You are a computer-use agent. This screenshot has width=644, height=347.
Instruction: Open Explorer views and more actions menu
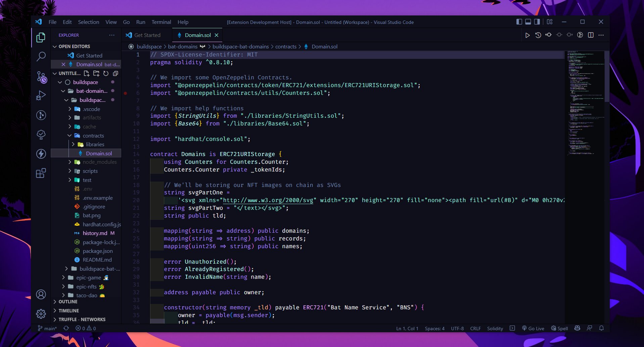coord(112,35)
